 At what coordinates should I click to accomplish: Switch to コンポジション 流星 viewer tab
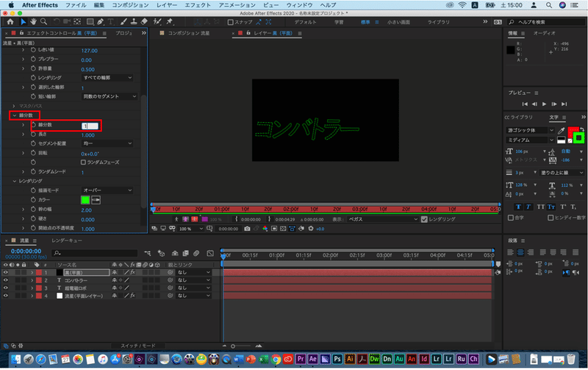coord(189,33)
